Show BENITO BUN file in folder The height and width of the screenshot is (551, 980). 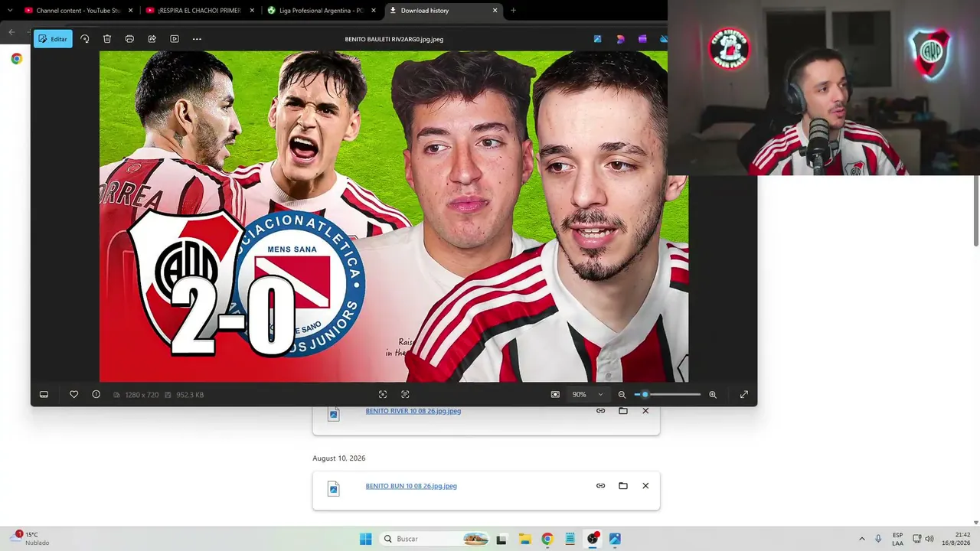pyautogui.click(x=623, y=486)
